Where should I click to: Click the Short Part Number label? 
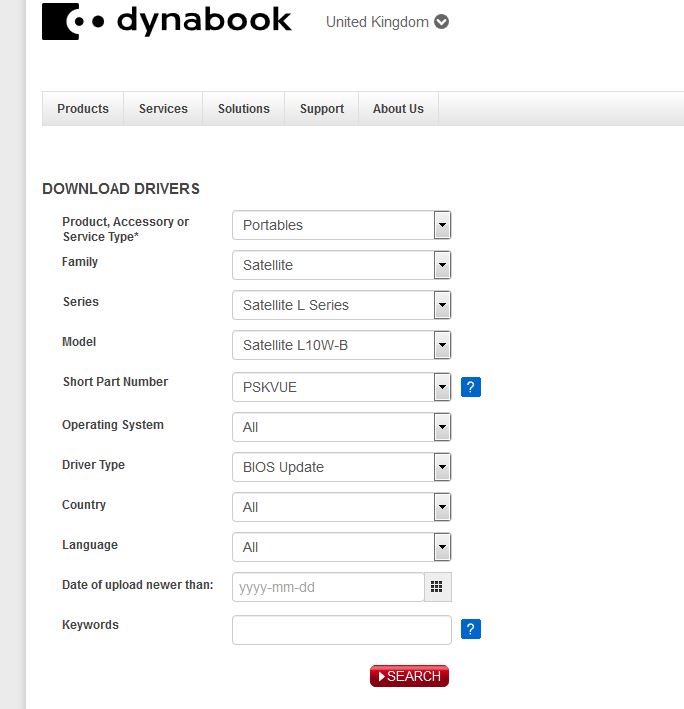tap(115, 382)
